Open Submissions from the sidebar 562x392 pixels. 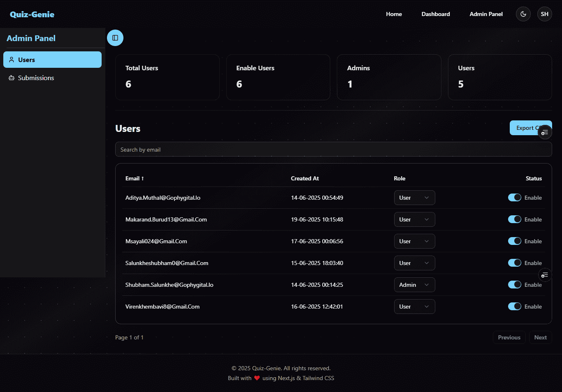coord(36,78)
